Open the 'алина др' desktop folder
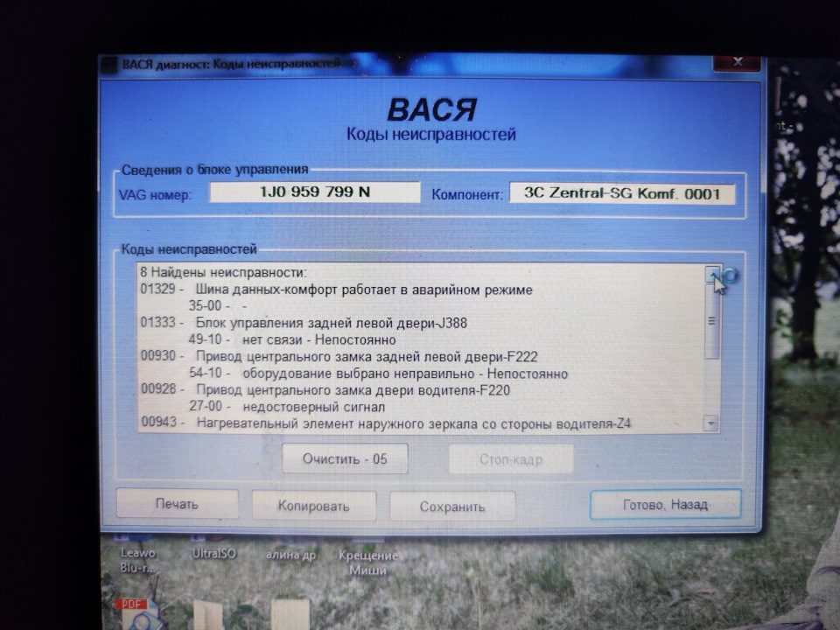Viewport: 840px width, 630px height. coord(290,555)
